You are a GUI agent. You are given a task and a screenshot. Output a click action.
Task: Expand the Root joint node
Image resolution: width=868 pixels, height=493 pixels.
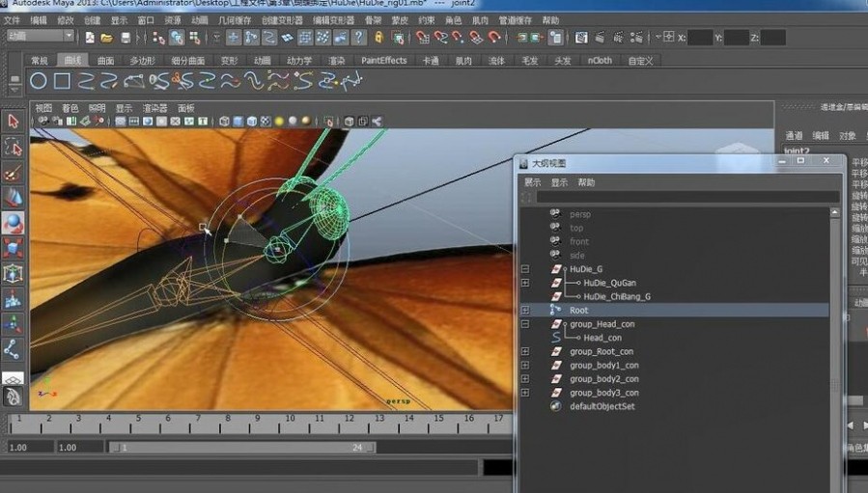[525, 311]
